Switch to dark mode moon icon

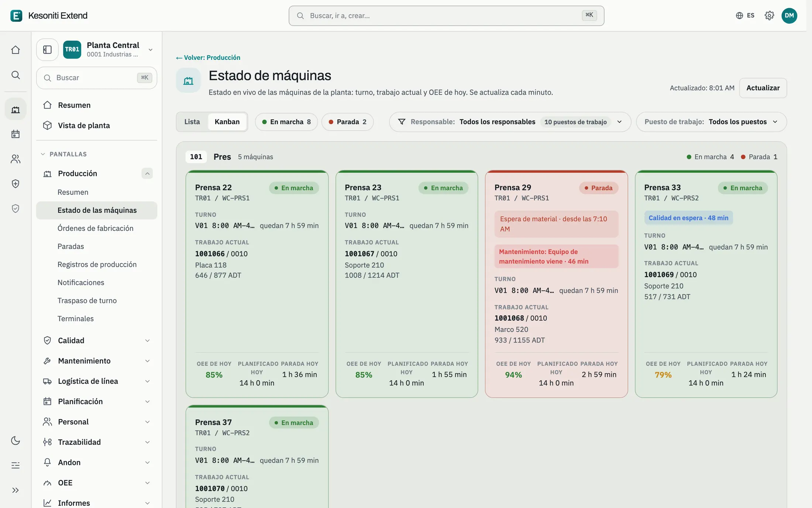16,440
